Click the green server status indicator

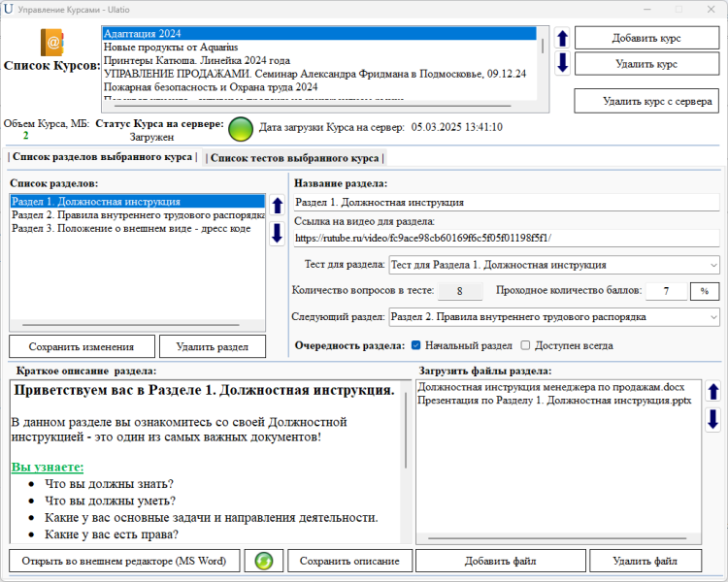pyautogui.click(x=240, y=127)
